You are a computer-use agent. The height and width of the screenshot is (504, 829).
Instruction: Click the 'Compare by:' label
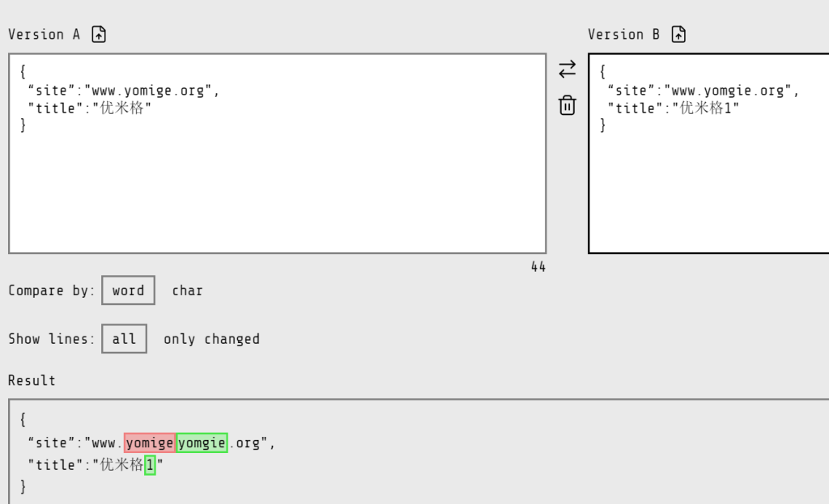(52, 290)
